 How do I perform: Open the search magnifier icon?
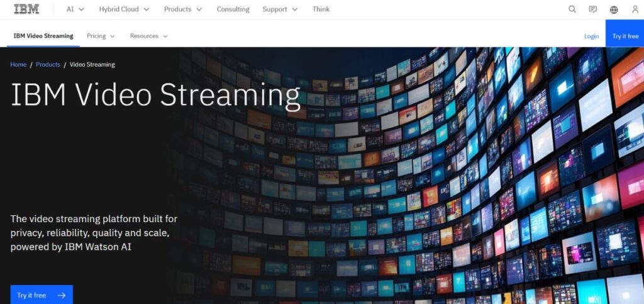572,9
